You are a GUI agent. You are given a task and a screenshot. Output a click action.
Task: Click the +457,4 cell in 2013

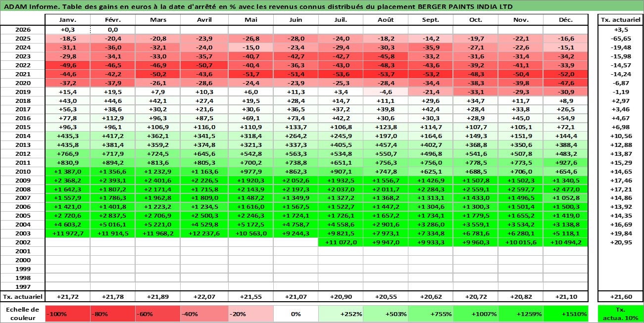[x=385, y=144]
